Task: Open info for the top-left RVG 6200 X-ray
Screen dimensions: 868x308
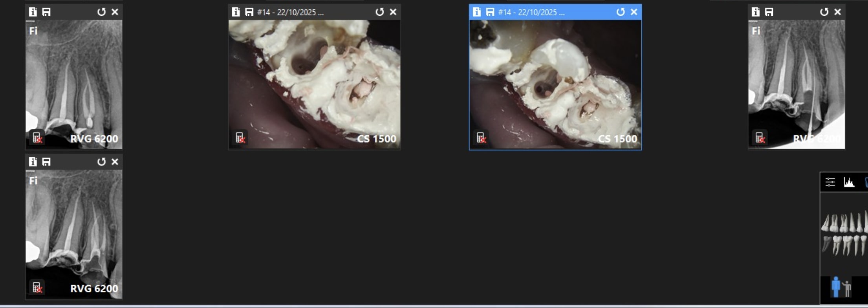Action: click(33, 12)
